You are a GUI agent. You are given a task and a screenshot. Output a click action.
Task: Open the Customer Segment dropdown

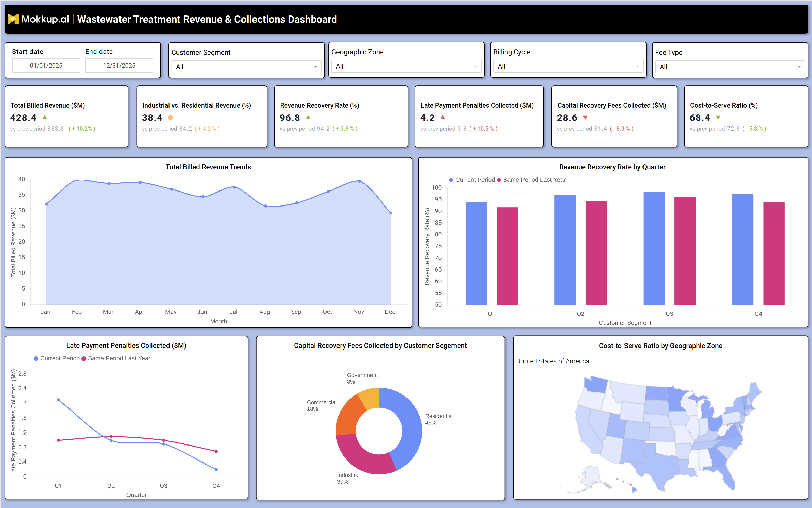tap(246, 67)
